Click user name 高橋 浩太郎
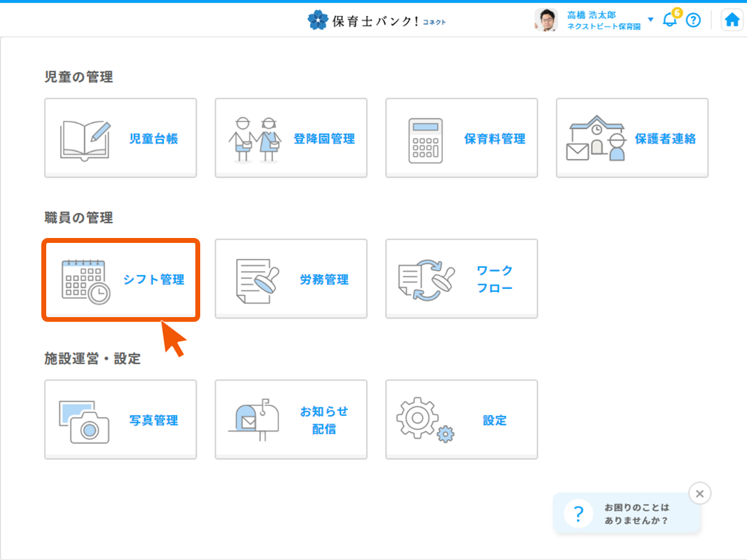The width and height of the screenshot is (747, 560). click(x=592, y=15)
